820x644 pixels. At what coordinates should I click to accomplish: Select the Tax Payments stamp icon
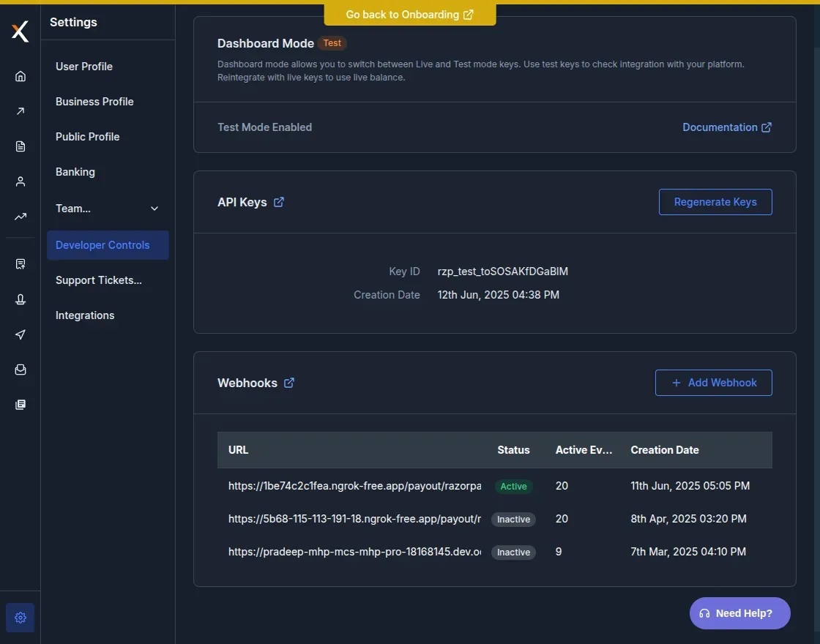pyautogui.click(x=20, y=299)
